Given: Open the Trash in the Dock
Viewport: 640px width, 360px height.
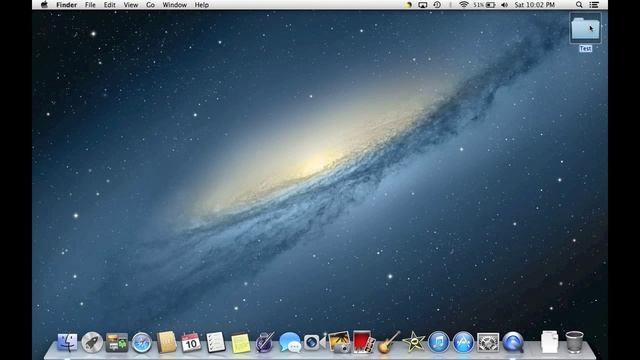Looking at the screenshot, I should [574, 342].
